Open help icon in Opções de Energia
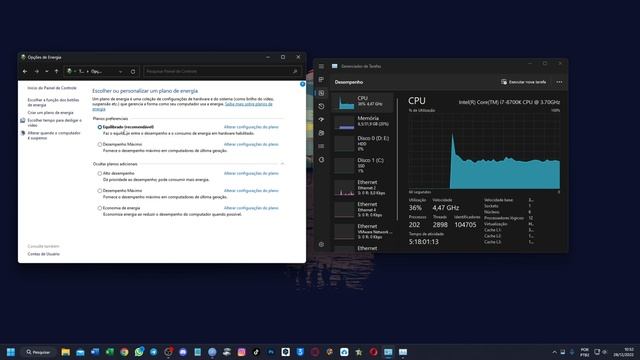Viewport: 640px width, 360px height. coord(302,84)
